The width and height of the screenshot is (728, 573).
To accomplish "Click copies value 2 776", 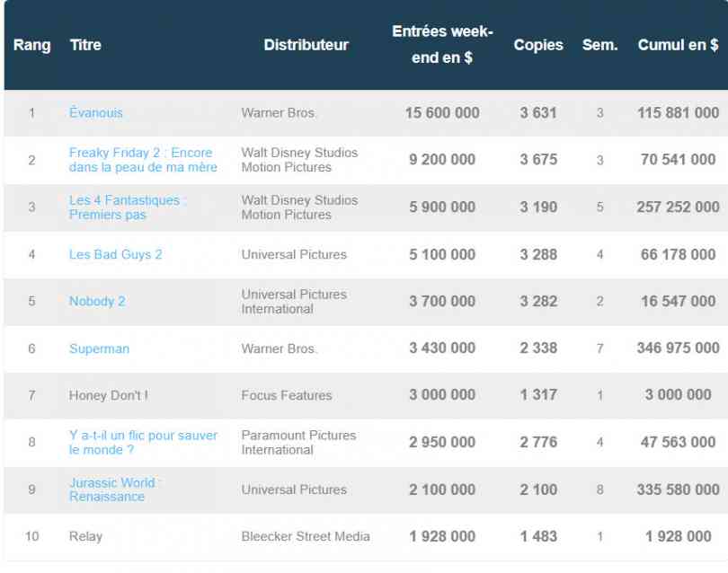I will point(538,442).
